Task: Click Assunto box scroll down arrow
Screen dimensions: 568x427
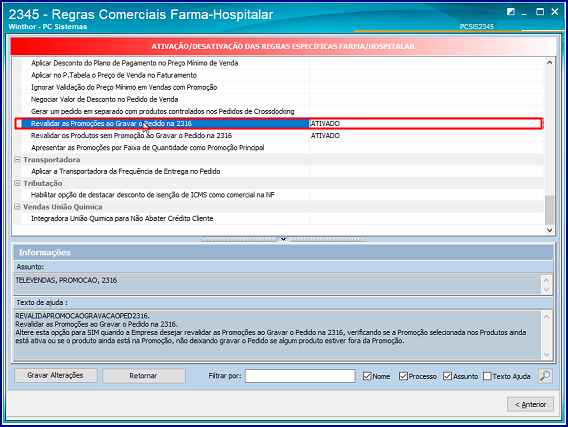Action: (x=546, y=289)
